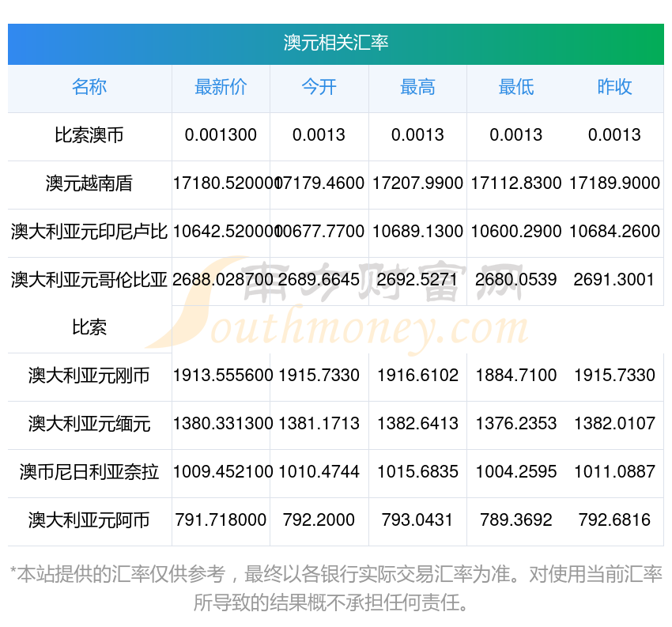
Task: Click the 澳元相关汇率 table title
Action: coord(335,43)
